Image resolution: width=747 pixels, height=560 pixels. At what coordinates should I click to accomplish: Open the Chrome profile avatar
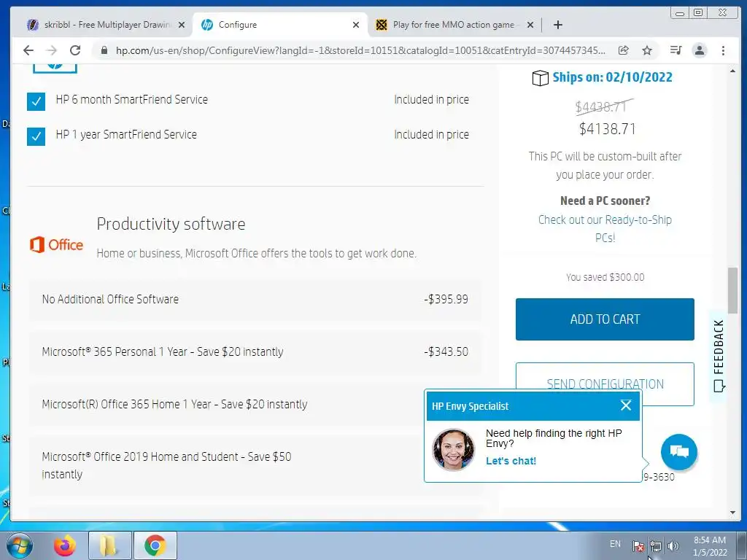700,50
